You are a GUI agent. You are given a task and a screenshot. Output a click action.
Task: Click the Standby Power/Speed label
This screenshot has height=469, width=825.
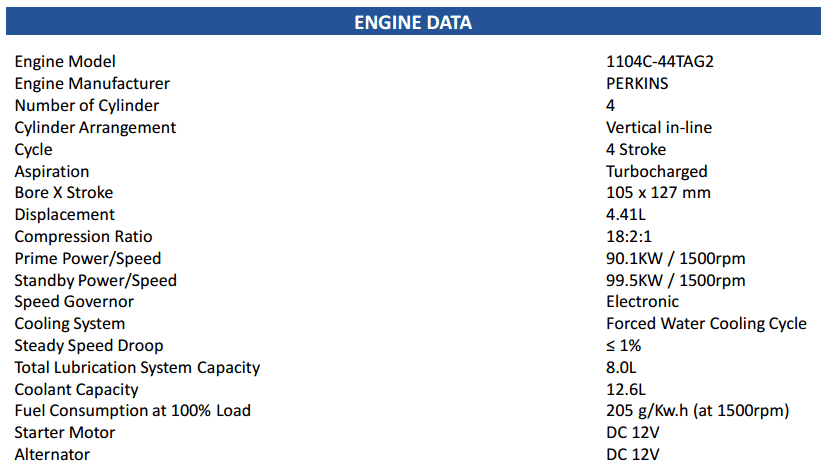(96, 281)
